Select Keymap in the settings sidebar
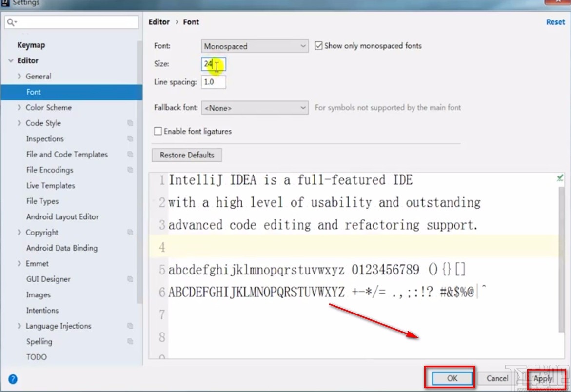Image resolution: width=571 pixels, height=392 pixels. point(31,45)
